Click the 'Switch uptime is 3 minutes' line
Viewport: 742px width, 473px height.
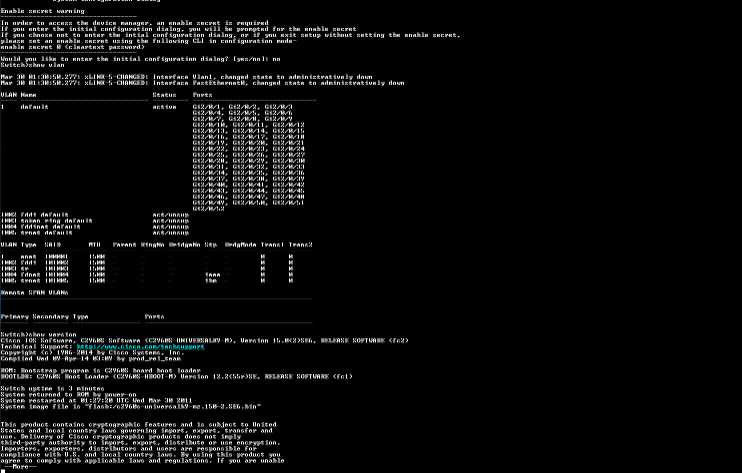53,389
